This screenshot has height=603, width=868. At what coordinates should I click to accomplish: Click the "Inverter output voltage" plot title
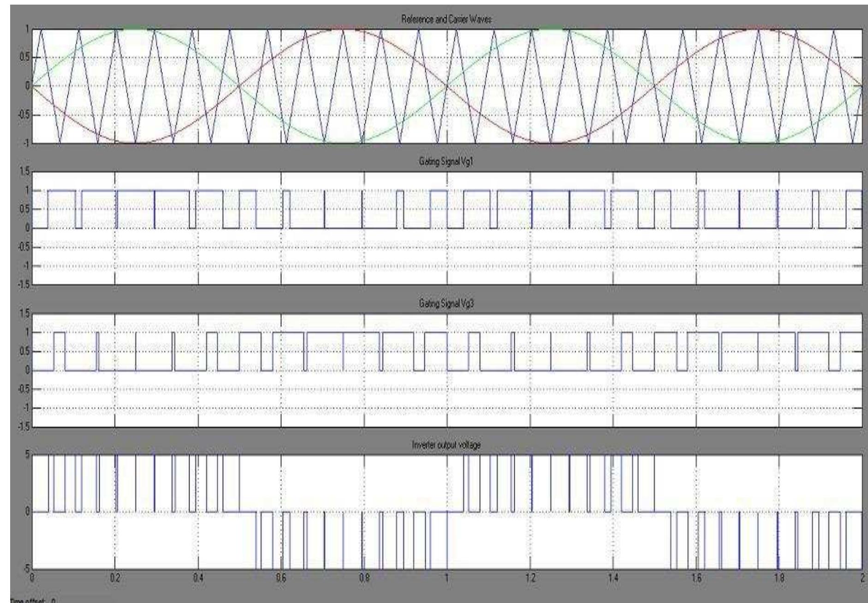[x=446, y=445]
